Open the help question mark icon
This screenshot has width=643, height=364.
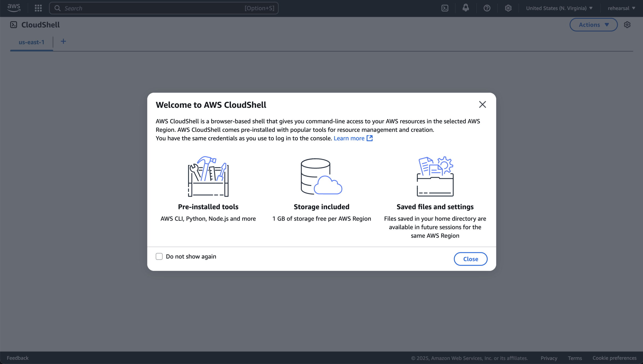pos(487,8)
